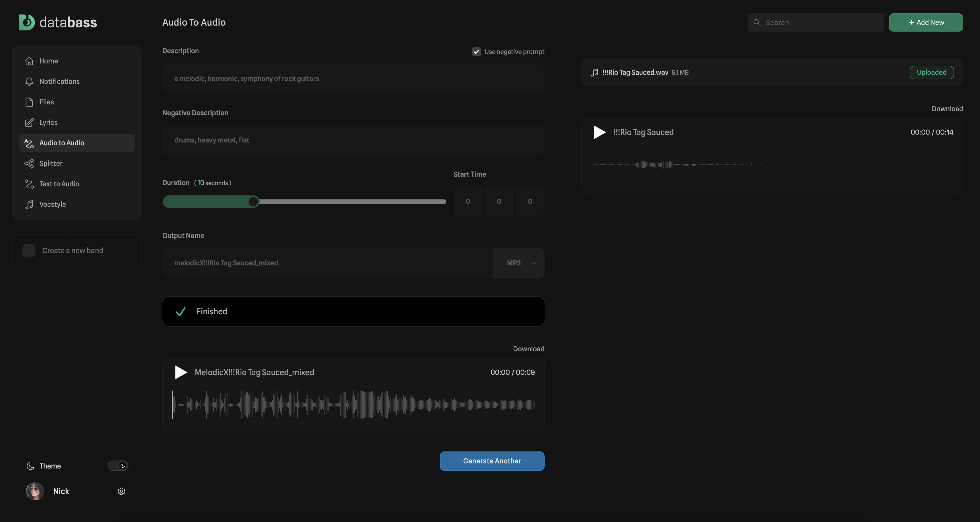Click the Text to Audio sidebar icon
This screenshot has height=522, width=980.
29,184
